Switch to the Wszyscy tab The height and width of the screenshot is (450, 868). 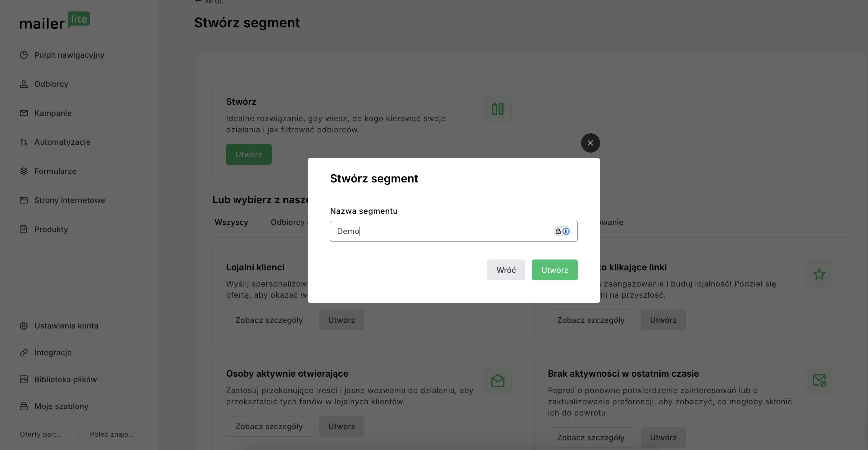[231, 222]
